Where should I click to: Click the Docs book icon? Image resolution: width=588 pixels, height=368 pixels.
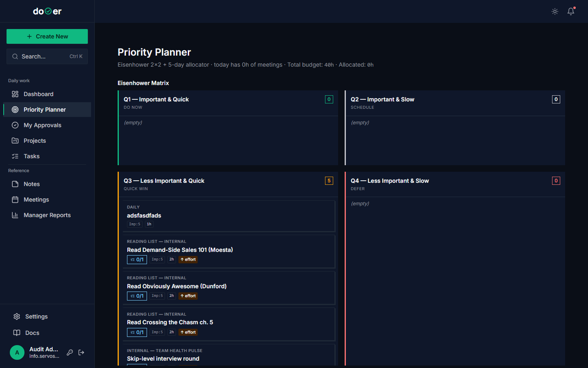pyautogui.click(x=17, y=333)
